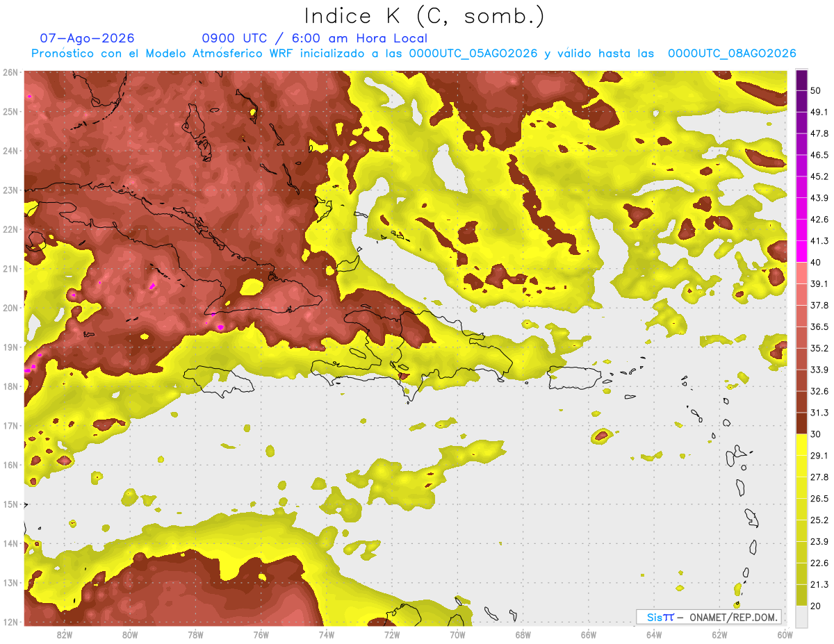Click the latitude label "17N"

[x=10, y=425]
